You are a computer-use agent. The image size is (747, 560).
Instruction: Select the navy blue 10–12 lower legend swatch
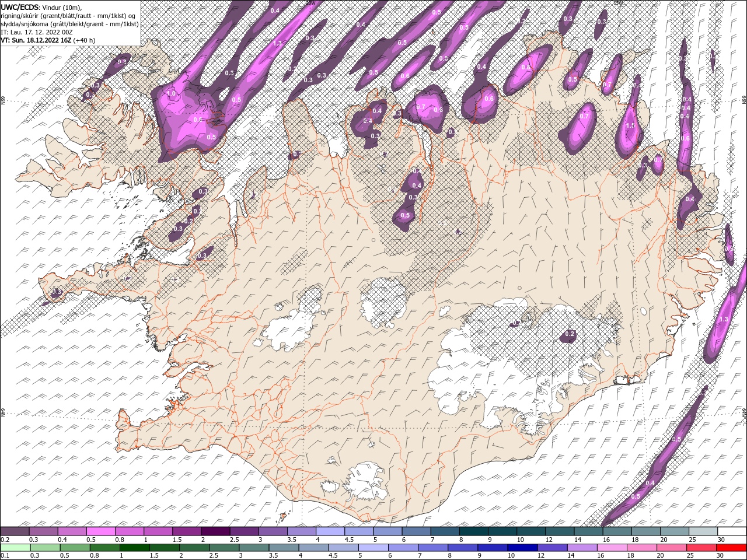[x=522, y=548]
